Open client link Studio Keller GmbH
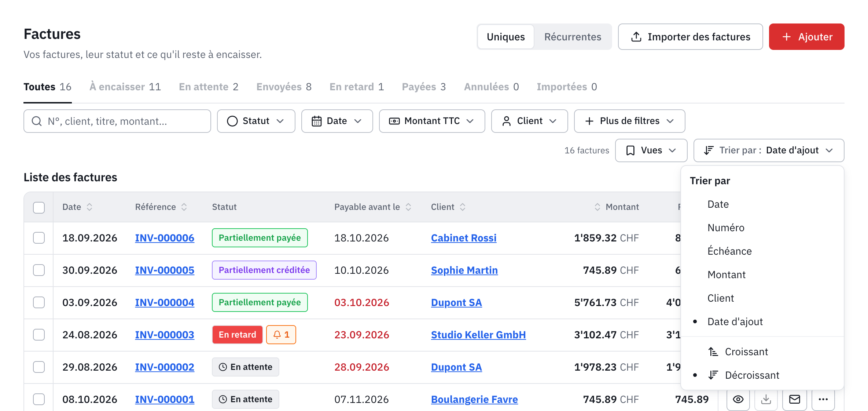Viewport: 868px width, 411px height. tap(478, 335)
